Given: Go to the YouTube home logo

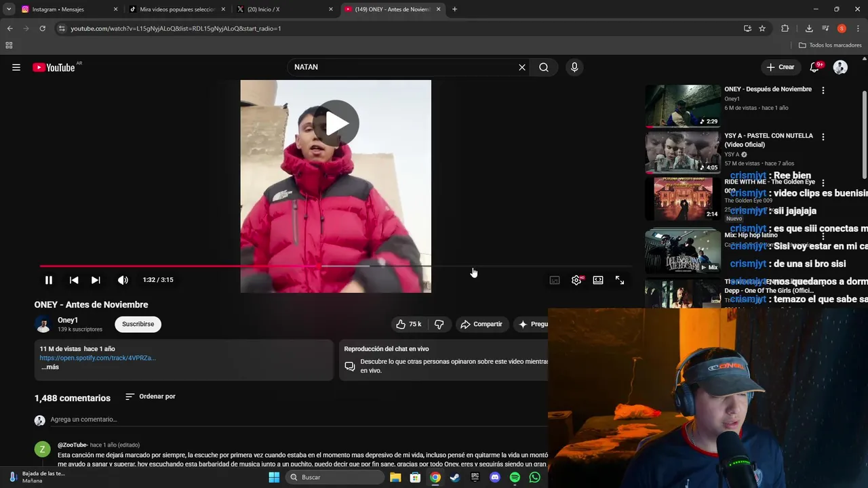Looking at the screenshot, I should (x=54, y=67).
